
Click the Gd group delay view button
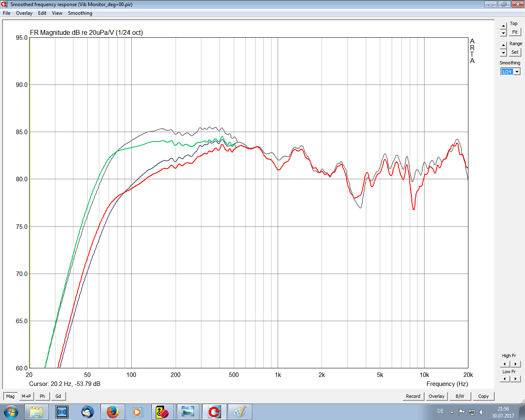tap(58, 396)
